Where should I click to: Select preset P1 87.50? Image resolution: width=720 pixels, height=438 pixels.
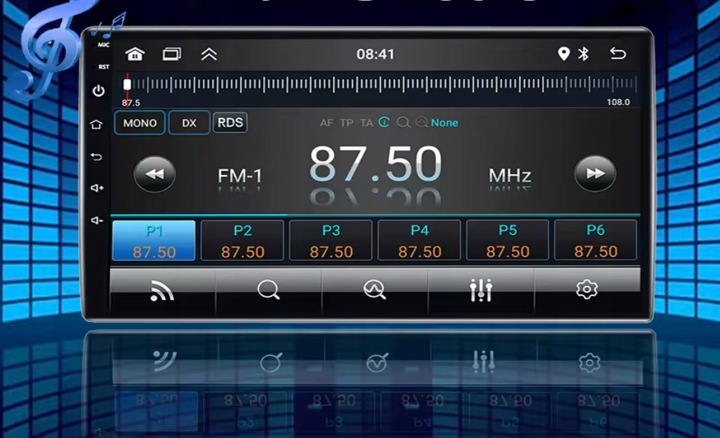point(154,241)
